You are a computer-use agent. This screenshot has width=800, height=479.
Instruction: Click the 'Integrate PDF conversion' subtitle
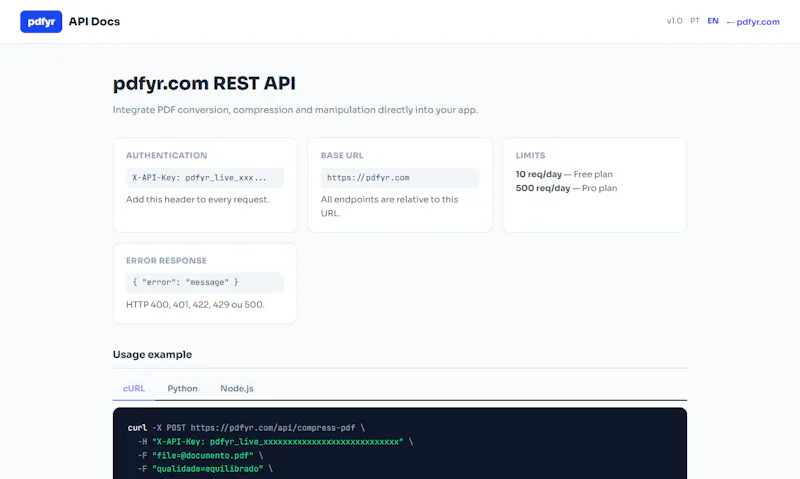295,110
